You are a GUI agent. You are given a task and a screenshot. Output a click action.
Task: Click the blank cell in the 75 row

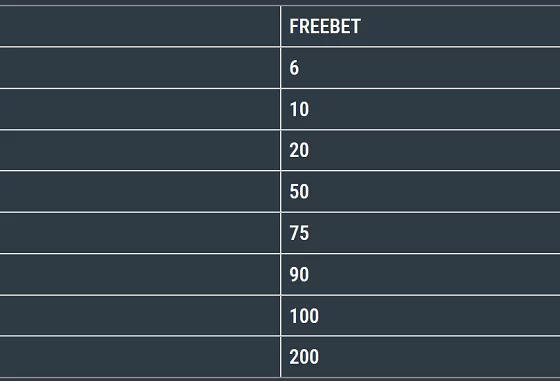(140, 233)
